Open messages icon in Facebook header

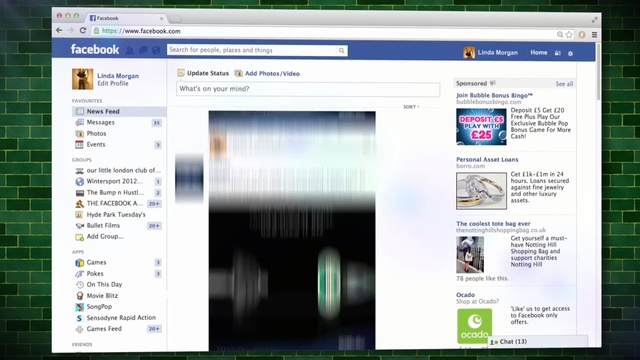143,50
